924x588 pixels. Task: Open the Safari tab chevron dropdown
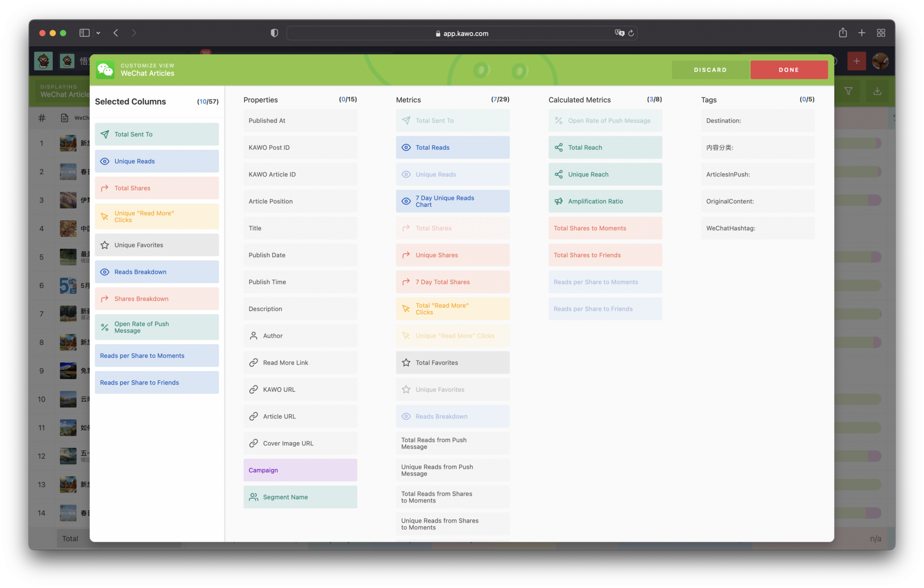pos(98,32)
